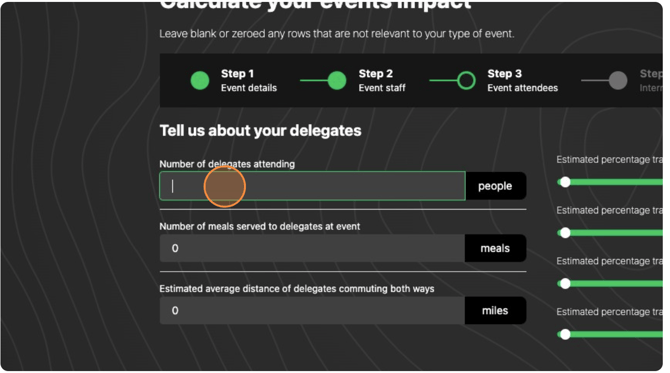670x373 pixels.
Task: Open Step 1 Event details
Action: click(249, 80)
